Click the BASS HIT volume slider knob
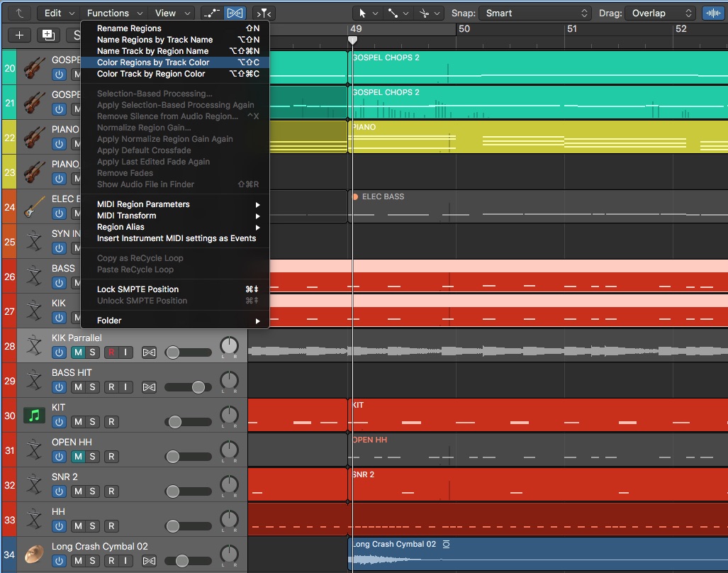The height and width of the screenshot is (573, 728). (198, 387)
